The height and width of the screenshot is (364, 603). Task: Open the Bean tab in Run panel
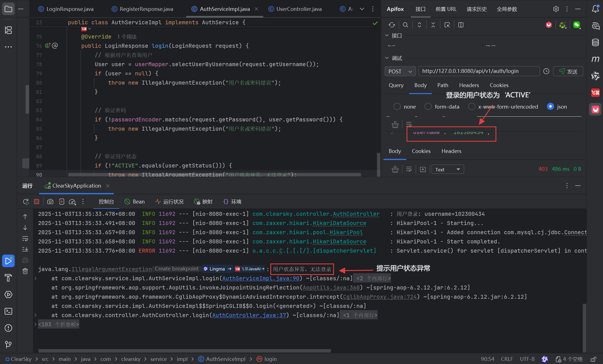point(135,202)
